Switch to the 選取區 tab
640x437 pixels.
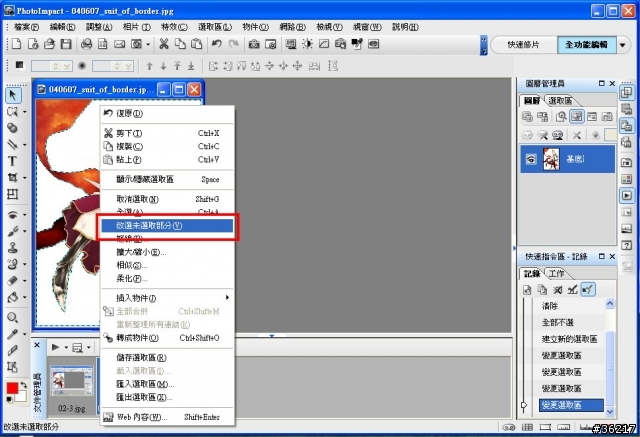point(560,101)
